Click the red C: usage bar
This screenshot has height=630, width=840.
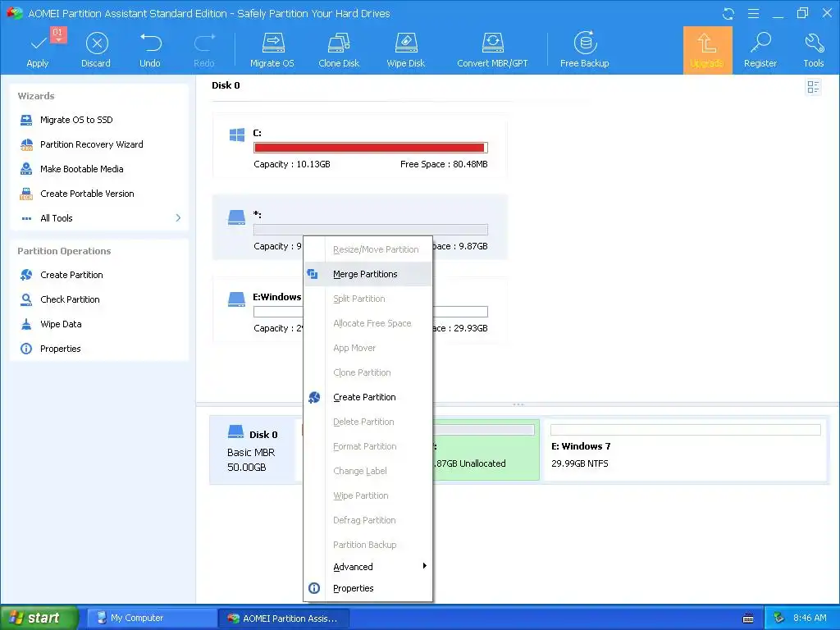tap(370, 148)
